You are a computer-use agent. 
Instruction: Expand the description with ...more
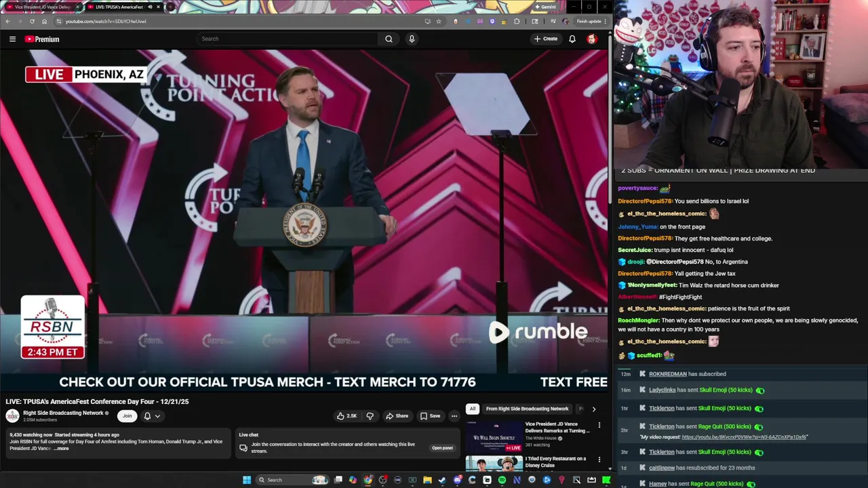click(x=61, y=449)
